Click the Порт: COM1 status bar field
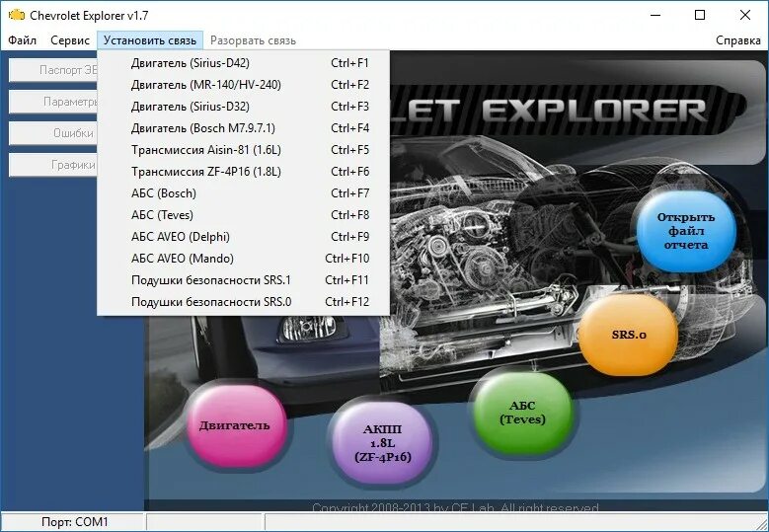The height and width of the screenshot is (532, 769). [x=73, y=522]
